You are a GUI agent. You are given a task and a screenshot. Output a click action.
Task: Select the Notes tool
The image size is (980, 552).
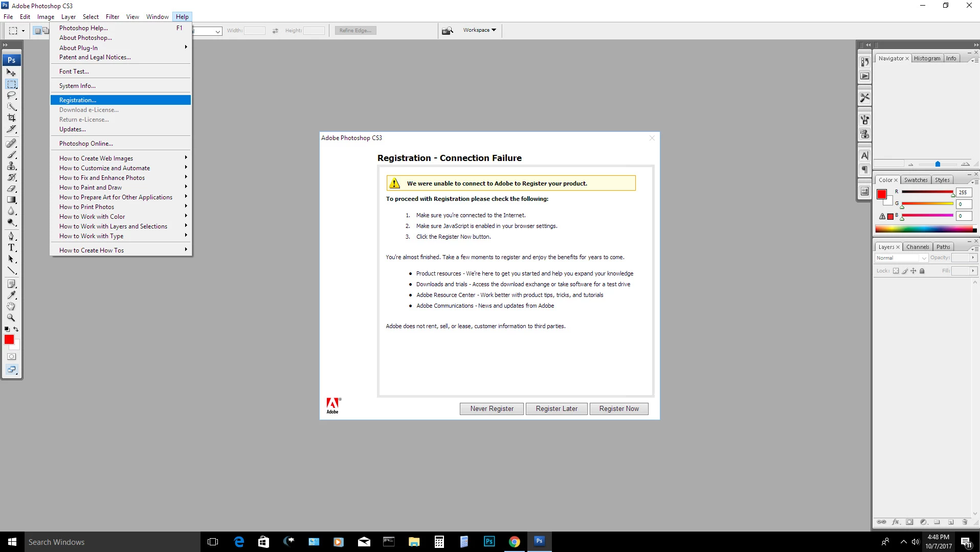11,284
